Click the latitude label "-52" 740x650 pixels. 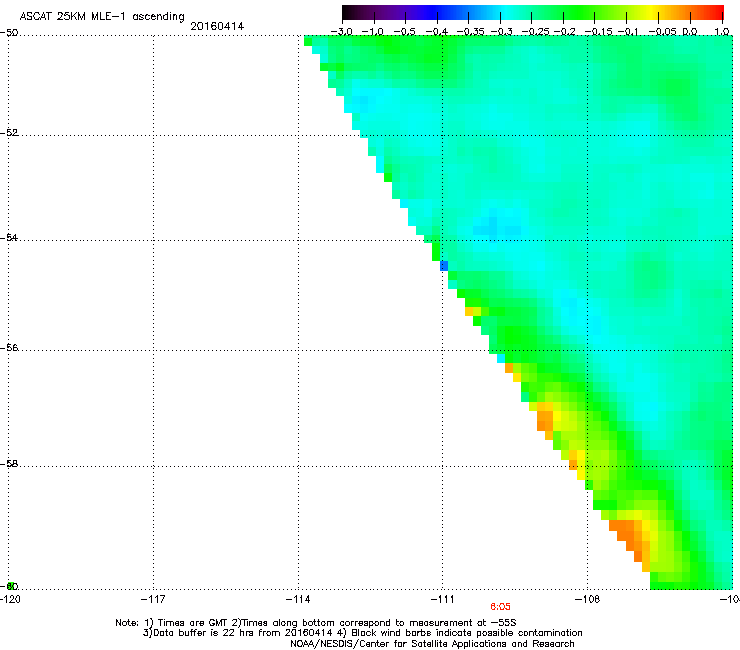[9, 133]
